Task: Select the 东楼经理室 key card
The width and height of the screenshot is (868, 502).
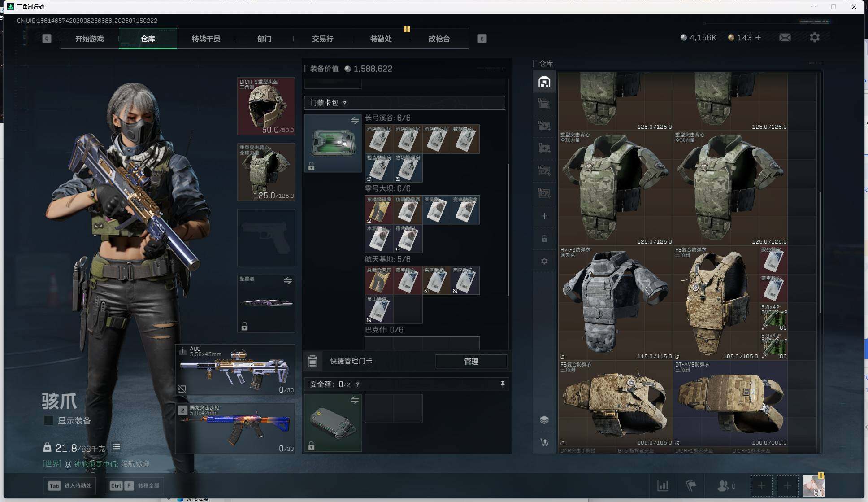Action: click(379, 210)
